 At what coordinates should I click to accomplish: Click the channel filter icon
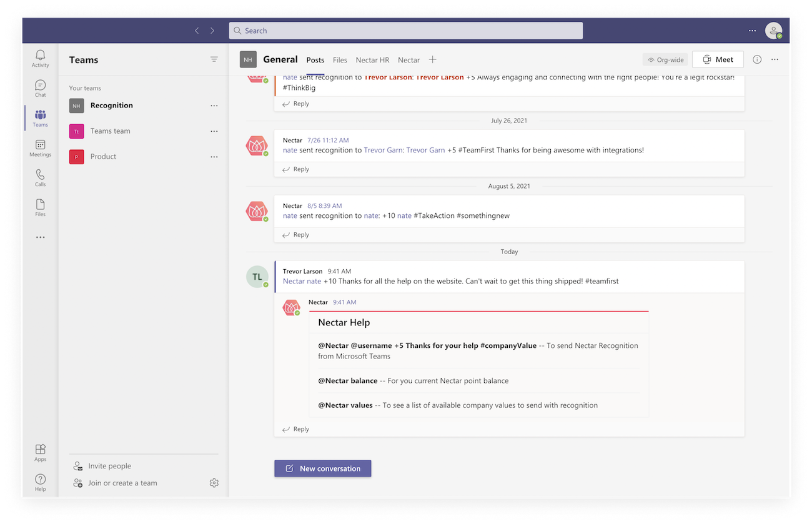pos(214,59)
